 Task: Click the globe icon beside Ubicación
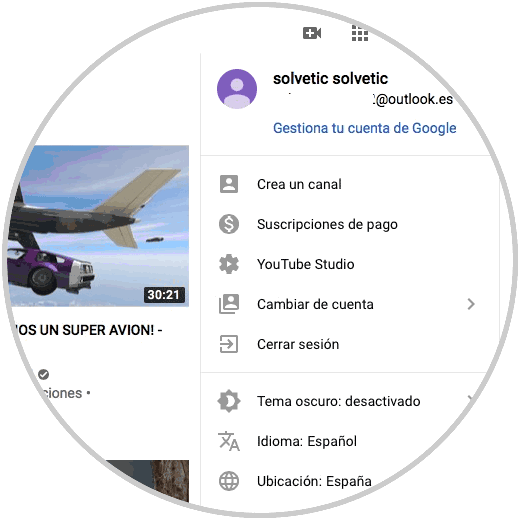[x=229, y=481]
